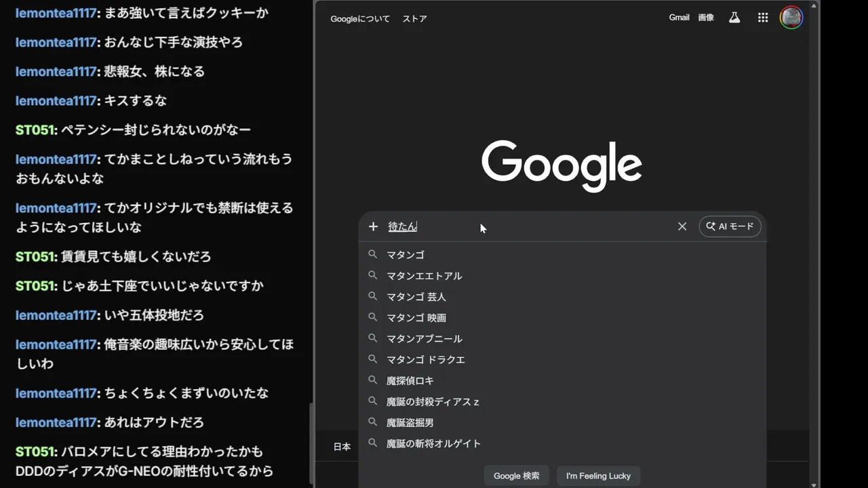Select suggestion マタンゴ ドラクエ
The width and height of the screenshot is (868, 488).
[562, 360]
